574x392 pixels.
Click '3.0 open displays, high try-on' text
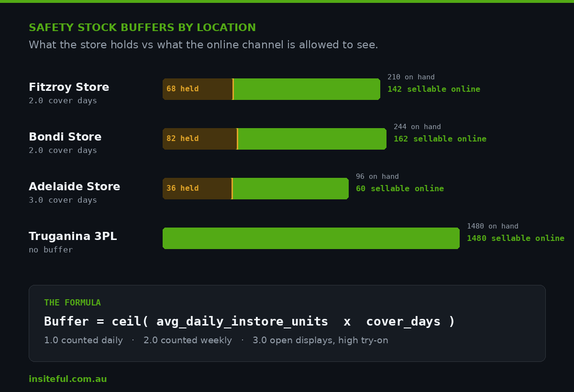click(320, 340)
